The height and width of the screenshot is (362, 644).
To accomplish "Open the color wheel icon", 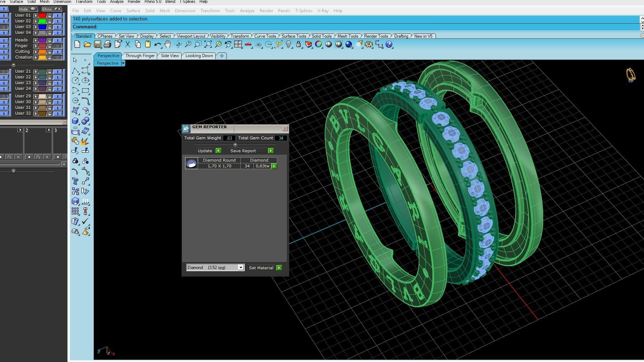I will tap(319, 45).
